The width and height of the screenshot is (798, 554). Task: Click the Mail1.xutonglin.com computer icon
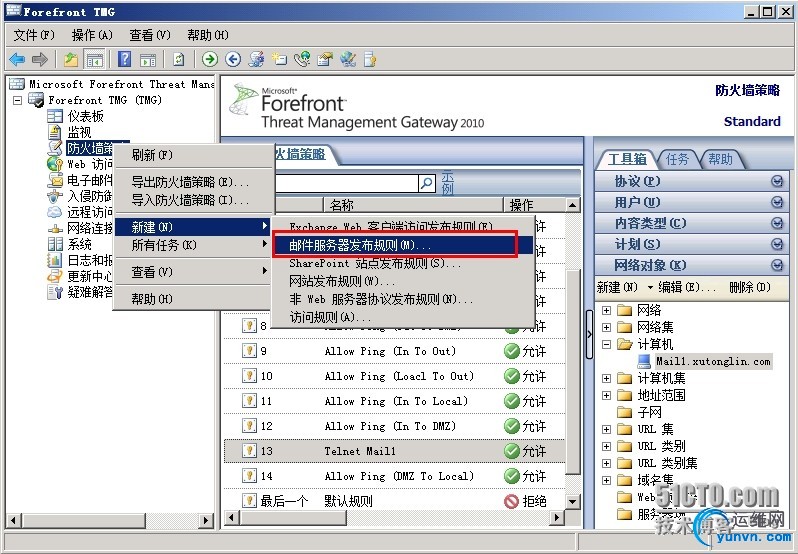644,361
